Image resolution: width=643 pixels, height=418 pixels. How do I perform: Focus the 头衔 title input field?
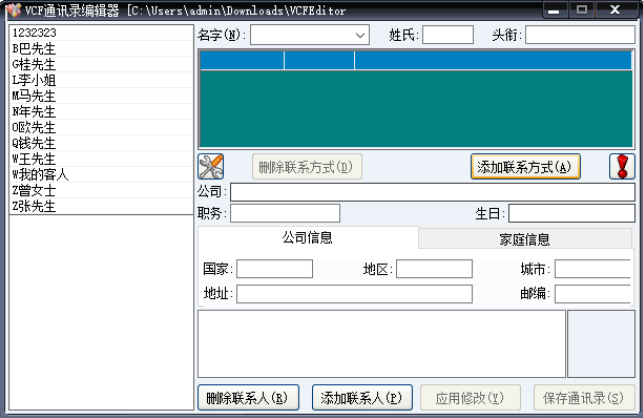point(580,35)
